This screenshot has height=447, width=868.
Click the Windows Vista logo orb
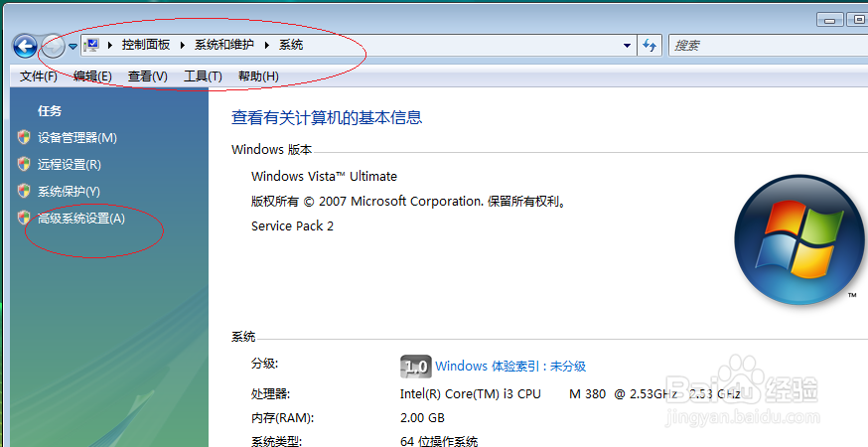798,239
